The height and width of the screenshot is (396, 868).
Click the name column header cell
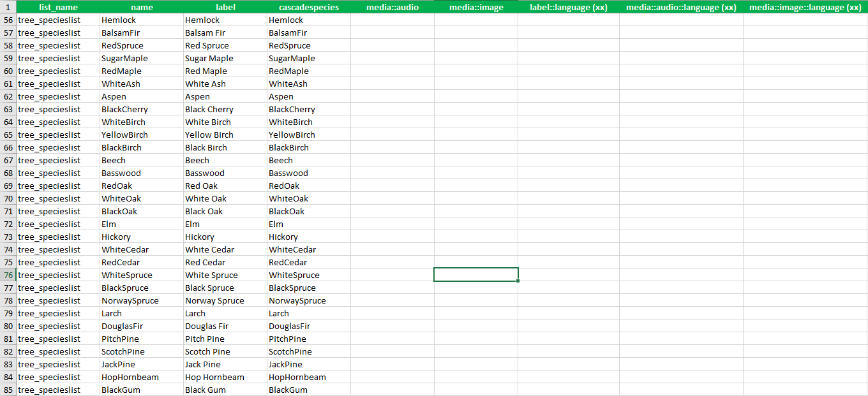point(142,7)
